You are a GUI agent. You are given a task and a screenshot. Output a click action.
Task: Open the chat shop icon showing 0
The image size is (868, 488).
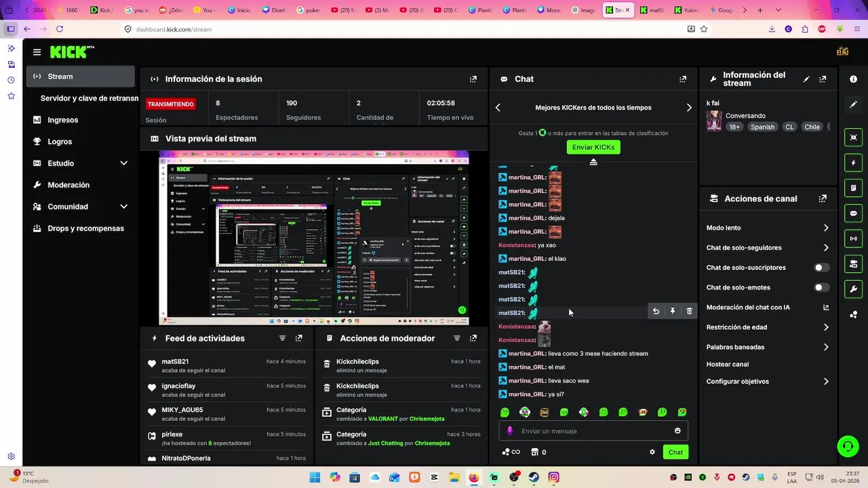point(538,452)
